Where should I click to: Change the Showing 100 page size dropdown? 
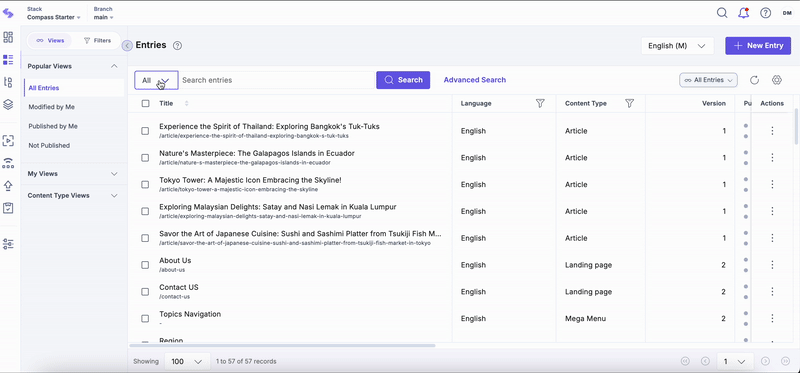(x=187, y=361)
